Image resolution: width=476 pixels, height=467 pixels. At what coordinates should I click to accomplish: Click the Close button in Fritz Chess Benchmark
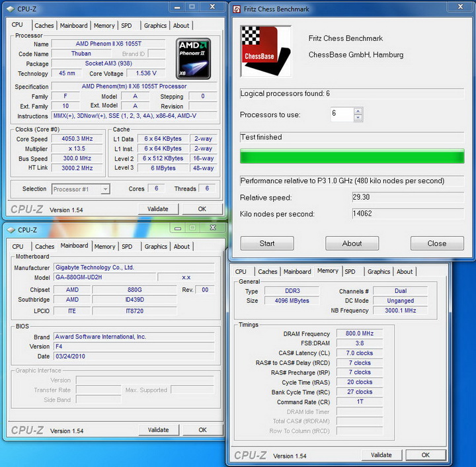coord(437,243)
